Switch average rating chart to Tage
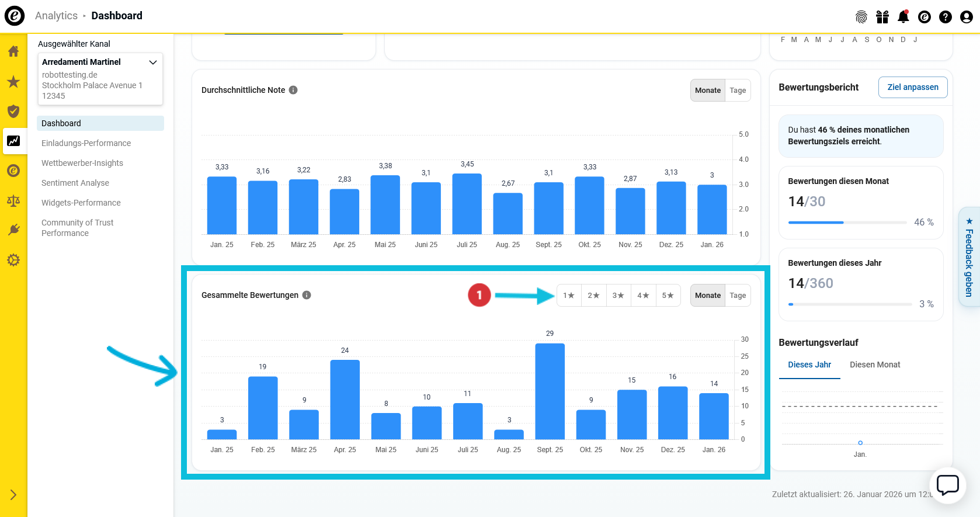 (x=738, y=91)
